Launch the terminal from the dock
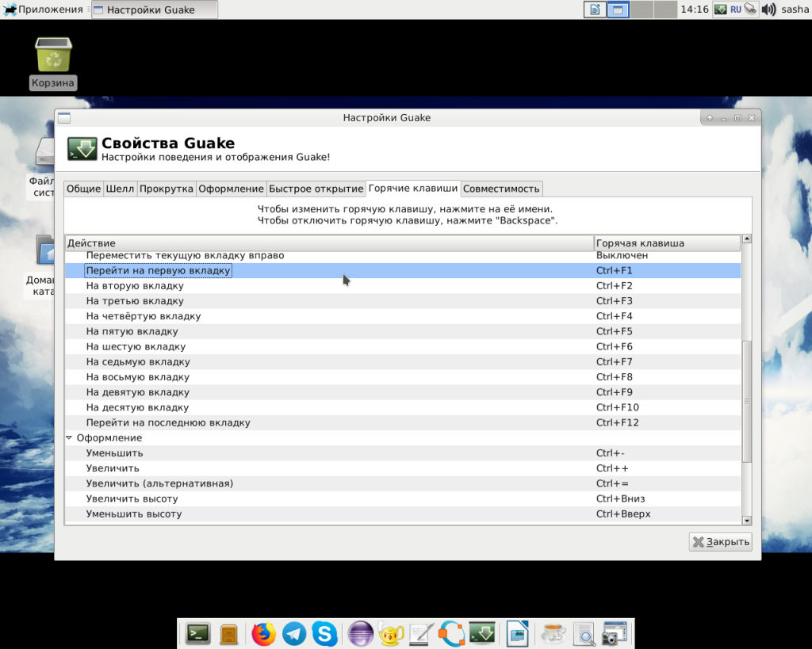The height and width of the screenshot is (649, 812). tap(197, 633)
